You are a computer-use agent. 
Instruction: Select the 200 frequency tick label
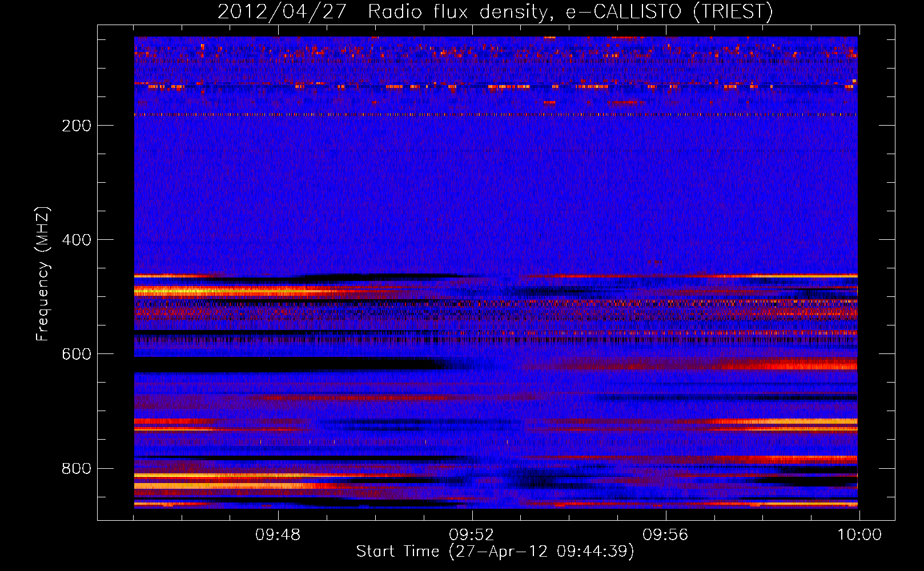click(77, 126)
